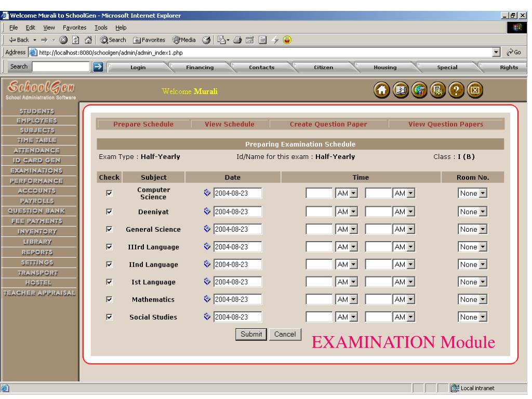The height and width of the screenshot is (399, 532).
Task: Click the help question mark icon
Action: [456, 90]
